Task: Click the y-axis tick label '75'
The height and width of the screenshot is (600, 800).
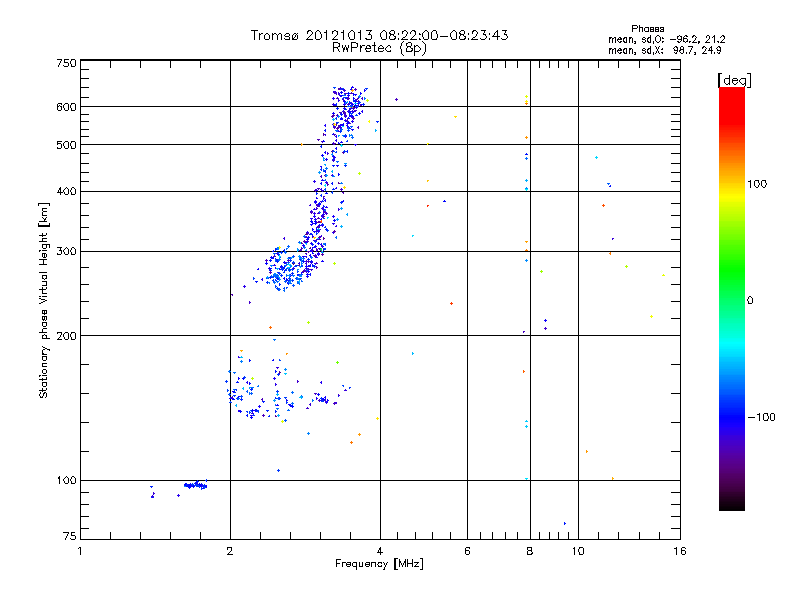Action: click(x=70, y=536)
